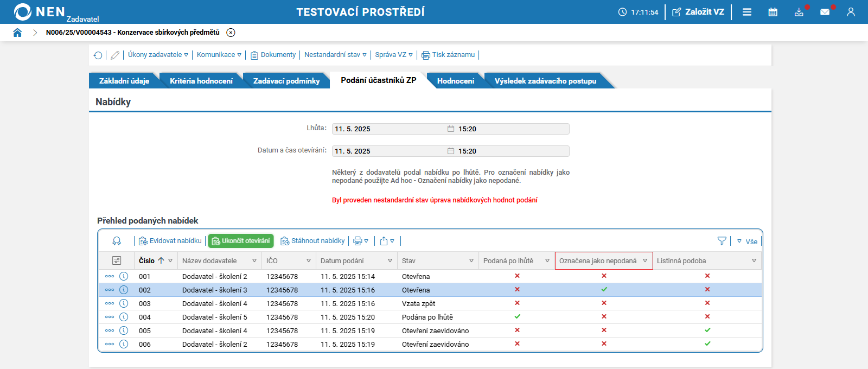Click the edit pencil icon
This screenshot has height=369, width=868.
pyautogui.click(x=115, y=55)
